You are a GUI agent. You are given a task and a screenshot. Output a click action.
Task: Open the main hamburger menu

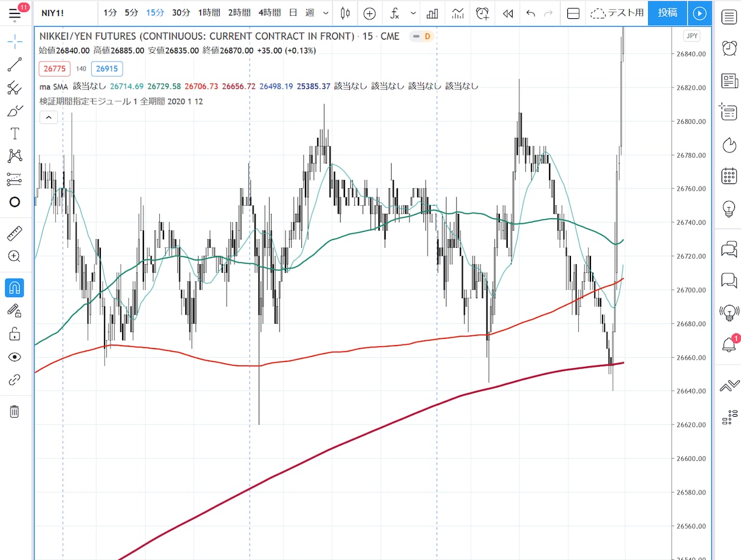15,13
